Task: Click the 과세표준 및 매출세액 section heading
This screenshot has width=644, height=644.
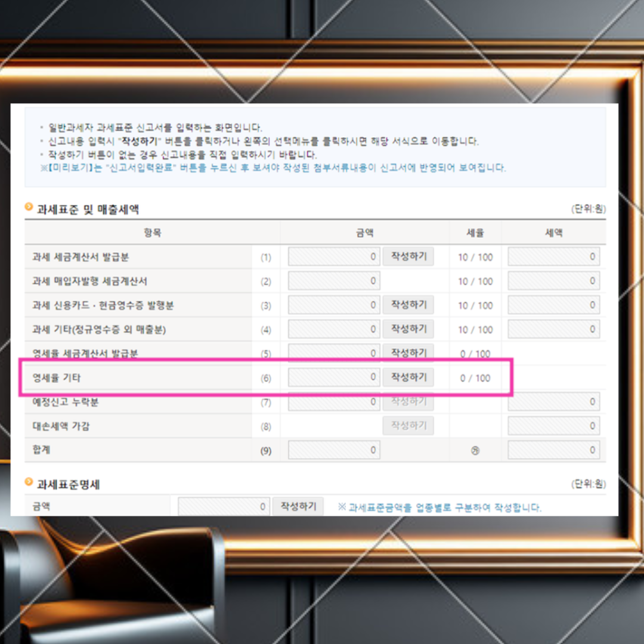Action: pos(88,209)
